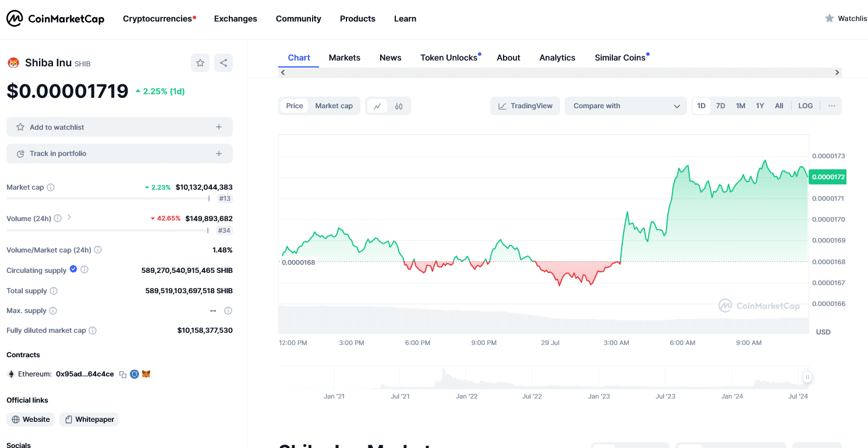Click the share icon button
The width and height of the screenshot is (868, 448).
[x=224, y=63]
